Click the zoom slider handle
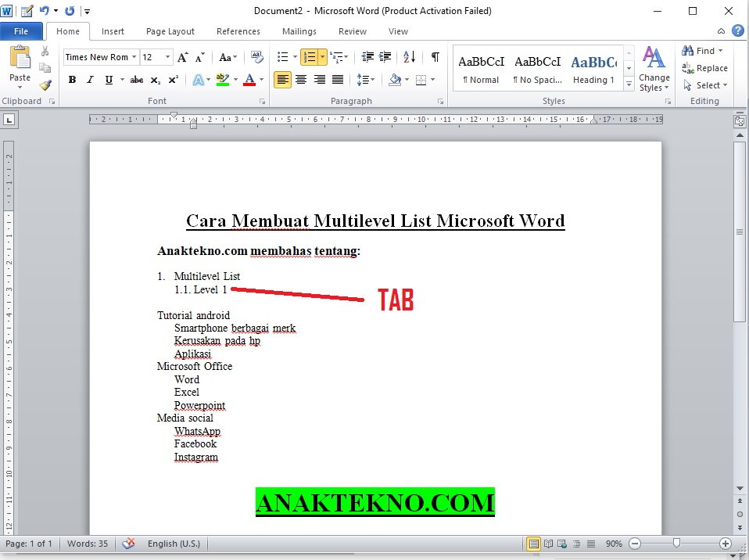This screenshot has width=749, height=560. coord(676,544)
